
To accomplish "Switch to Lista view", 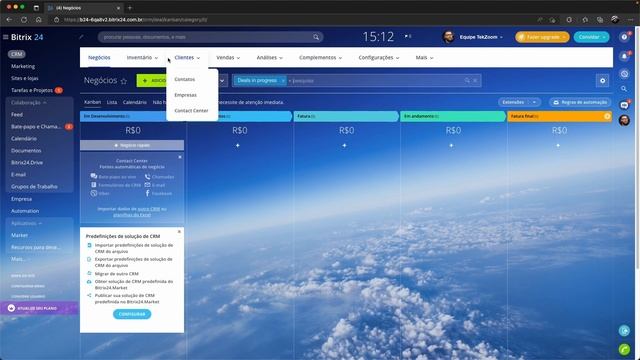I will click(x=112, y=102).
